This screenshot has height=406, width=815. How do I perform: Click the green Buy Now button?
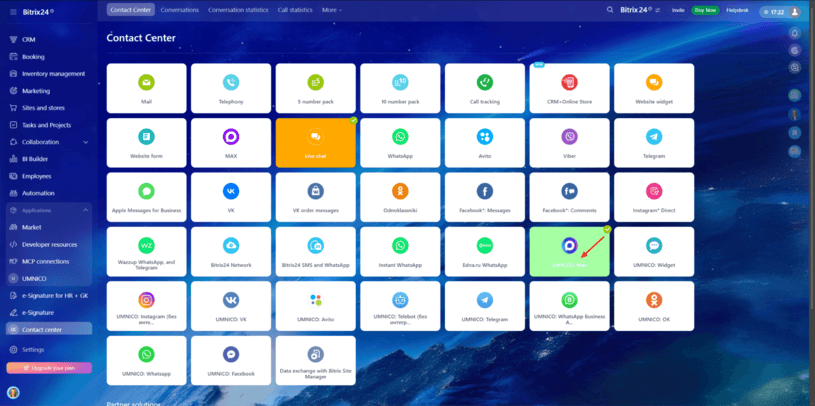click(705, 10)
